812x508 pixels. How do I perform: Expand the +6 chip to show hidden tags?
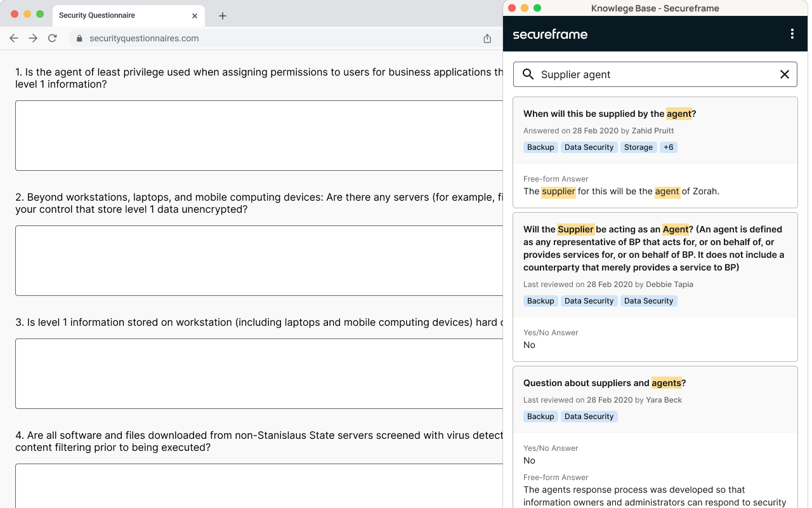[669, 147]
